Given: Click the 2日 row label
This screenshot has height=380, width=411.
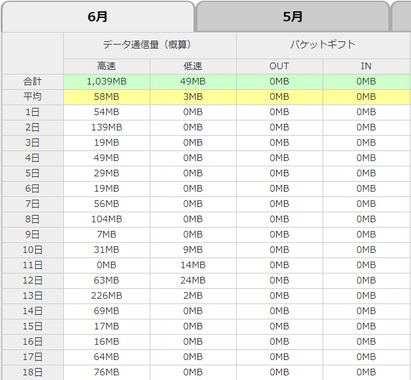Looking at the screenshot, I should click(33, 128).
